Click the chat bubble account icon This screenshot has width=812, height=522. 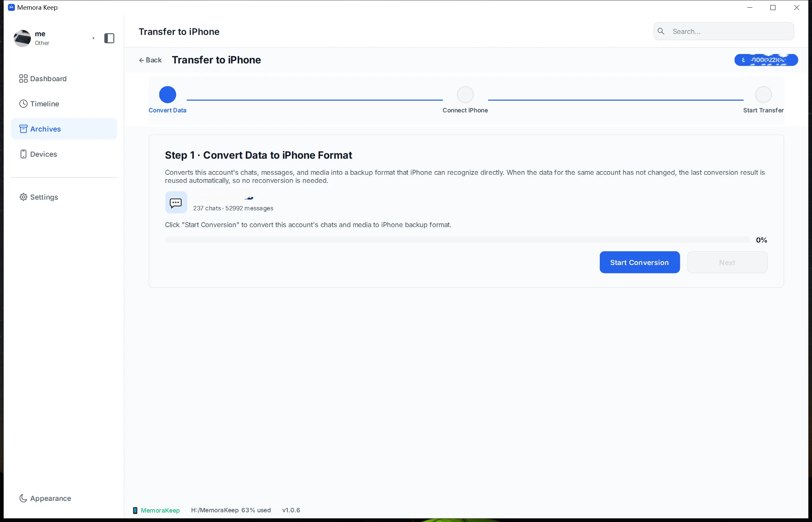click(176, 203)
